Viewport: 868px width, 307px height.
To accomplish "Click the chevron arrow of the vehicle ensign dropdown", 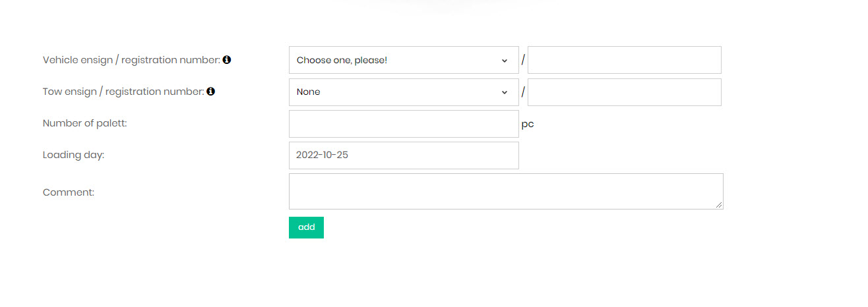I will (x=505, y=61).
